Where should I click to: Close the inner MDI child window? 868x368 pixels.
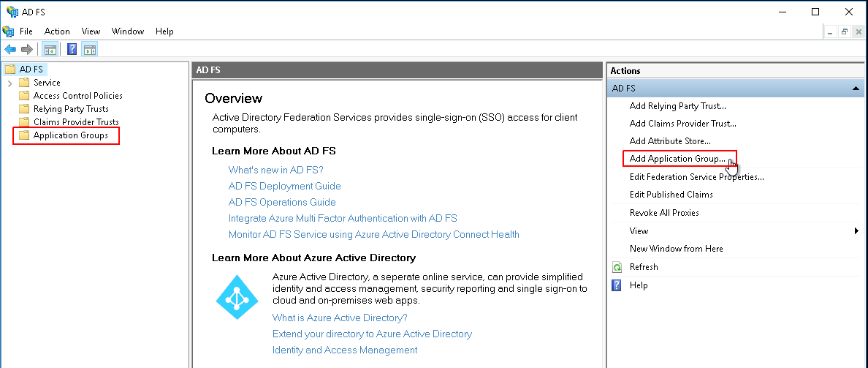click(858, 32)
